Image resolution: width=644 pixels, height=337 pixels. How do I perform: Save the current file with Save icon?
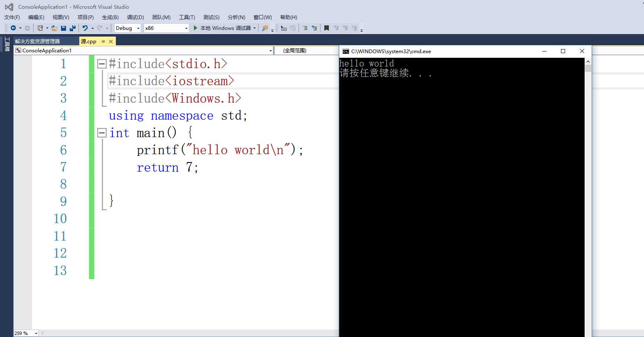pos(64,28)
